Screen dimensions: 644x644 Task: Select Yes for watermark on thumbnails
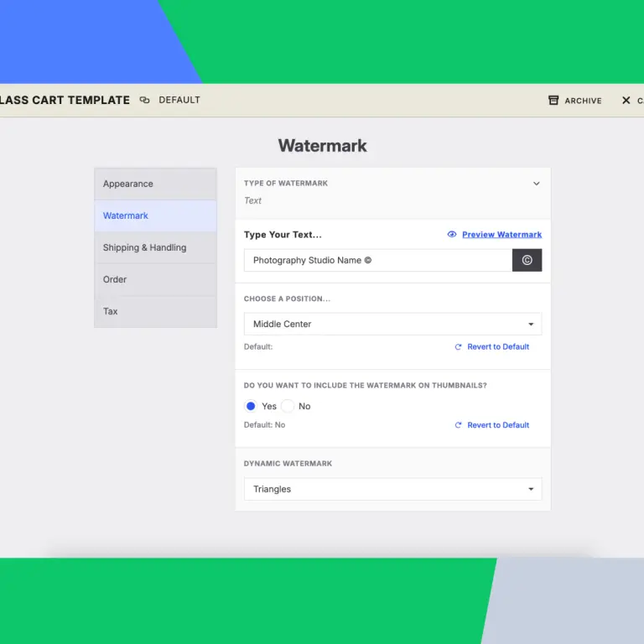[x=251, y=406]
